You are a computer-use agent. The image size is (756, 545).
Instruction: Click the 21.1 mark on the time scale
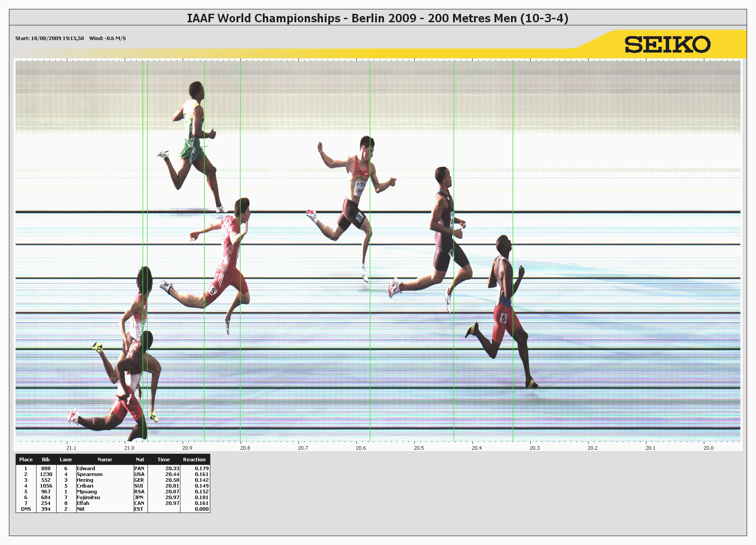click(71, 448)
